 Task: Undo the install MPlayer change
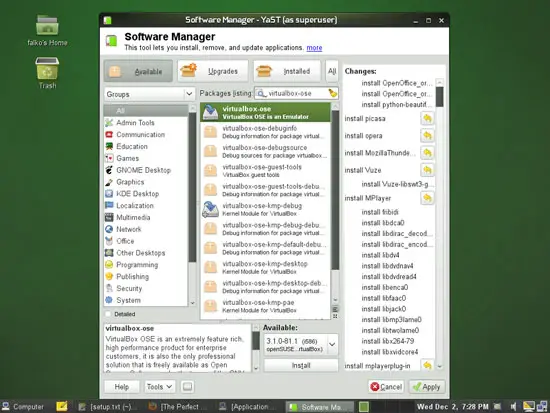tap(427, 198)
